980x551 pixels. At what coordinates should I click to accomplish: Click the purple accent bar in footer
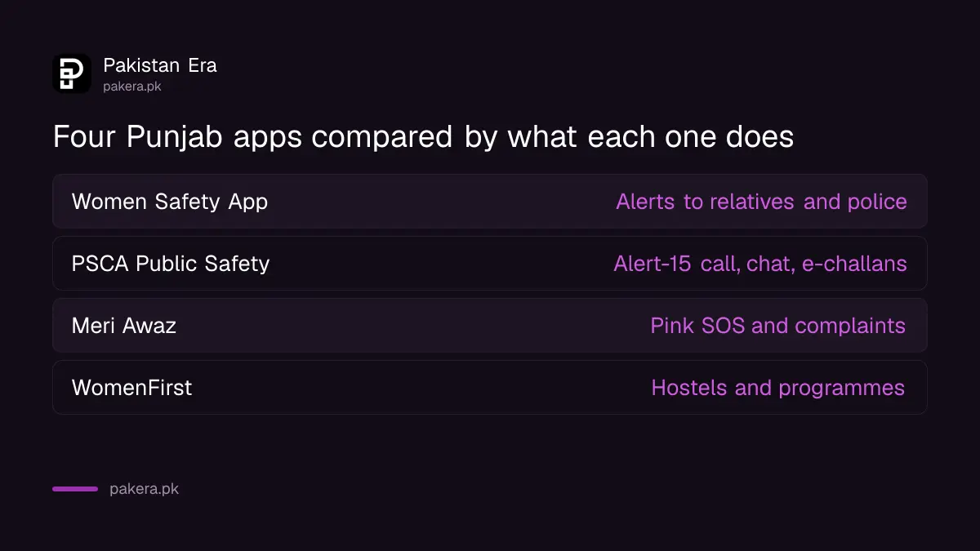pyautogui.click(x=75, y=489)
